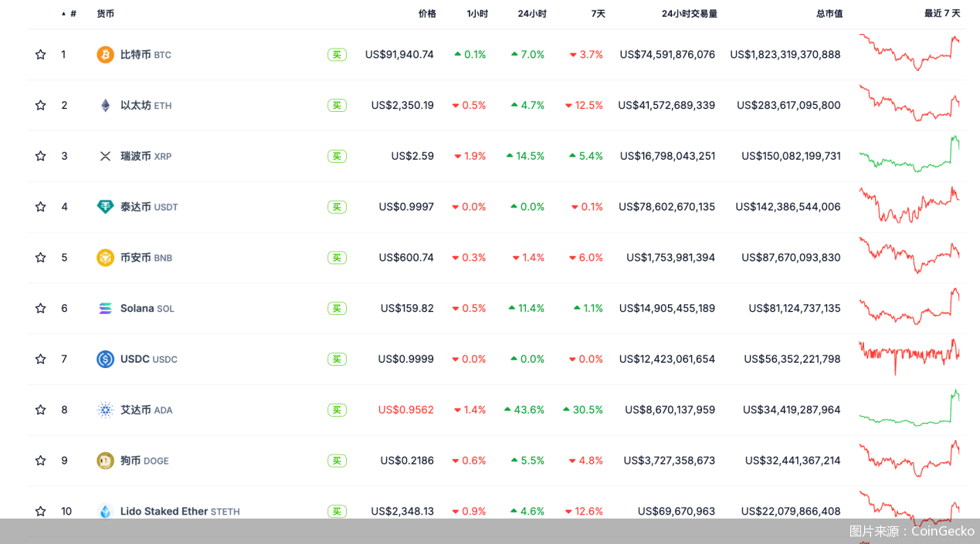Sort by 总市值 column header
This screenshot has width=980, height=544.
[x=829, y=14]
